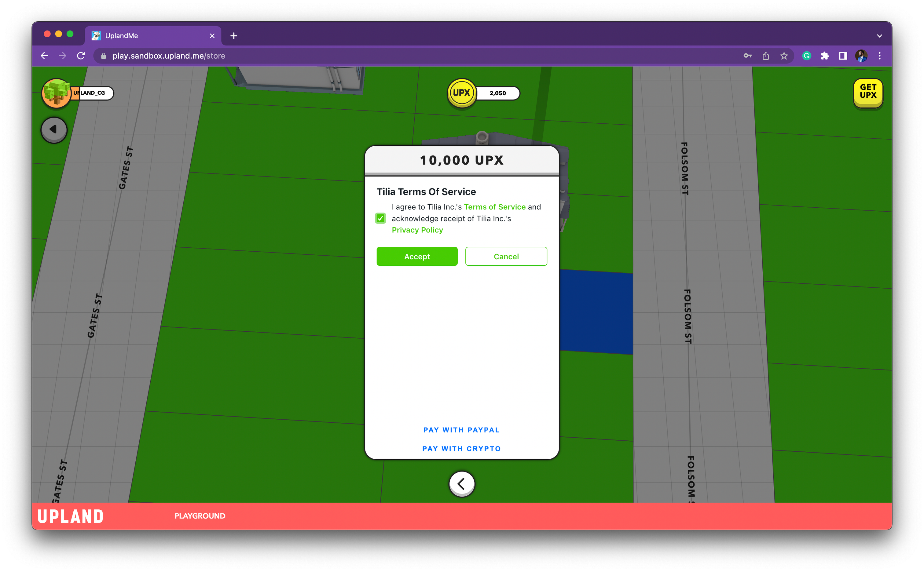This screenshot has height=572, width=924.
Task: Go forward in browser history
Action: click(x=62, y=56)
